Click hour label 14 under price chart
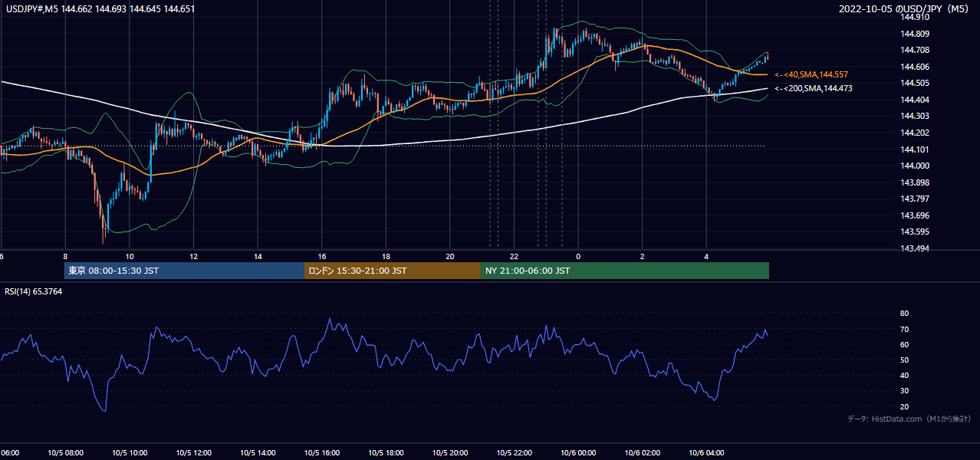 [x=258, y=256]
